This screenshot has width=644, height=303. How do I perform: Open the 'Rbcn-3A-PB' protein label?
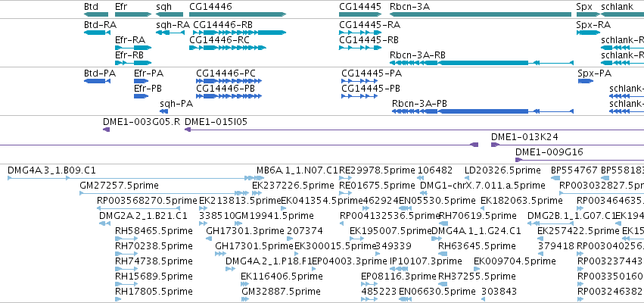[420, 105]
